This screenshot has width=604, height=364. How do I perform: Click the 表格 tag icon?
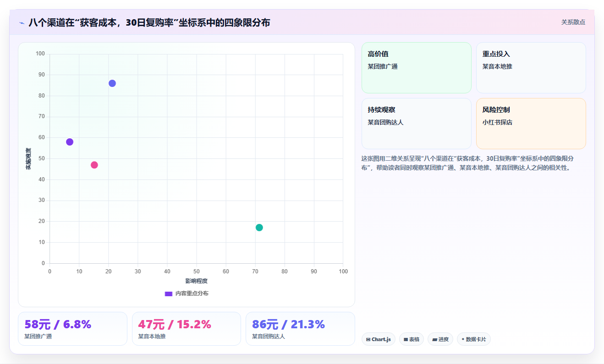406,339
